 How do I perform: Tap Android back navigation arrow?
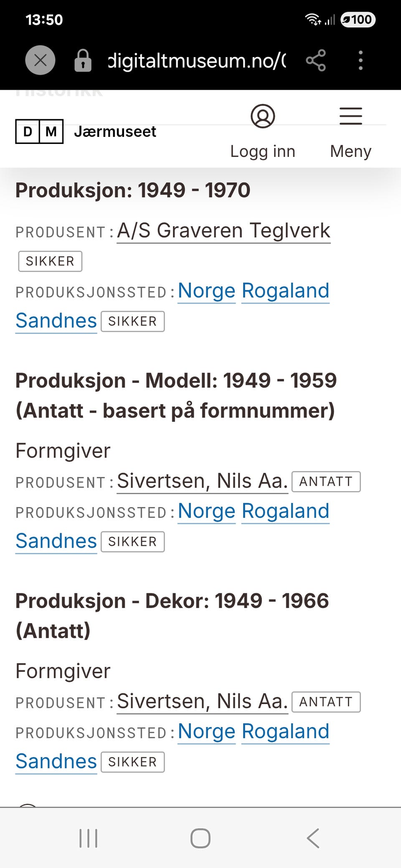pos(313,838)
